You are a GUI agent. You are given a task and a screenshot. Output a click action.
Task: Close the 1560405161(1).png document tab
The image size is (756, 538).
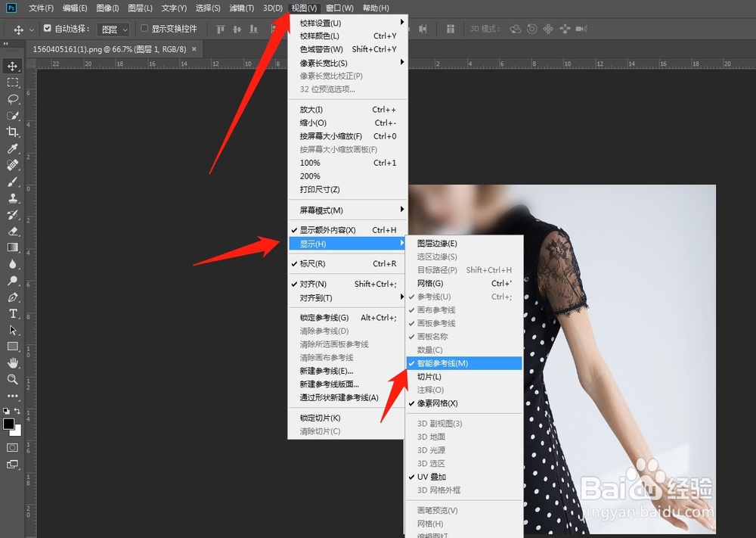coord(194,48)
